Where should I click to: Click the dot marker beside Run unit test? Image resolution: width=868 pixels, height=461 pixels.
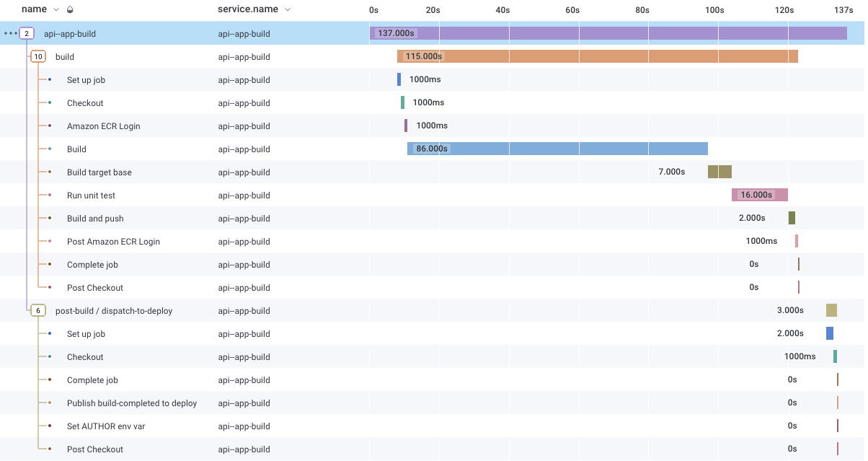coord(50,196)
